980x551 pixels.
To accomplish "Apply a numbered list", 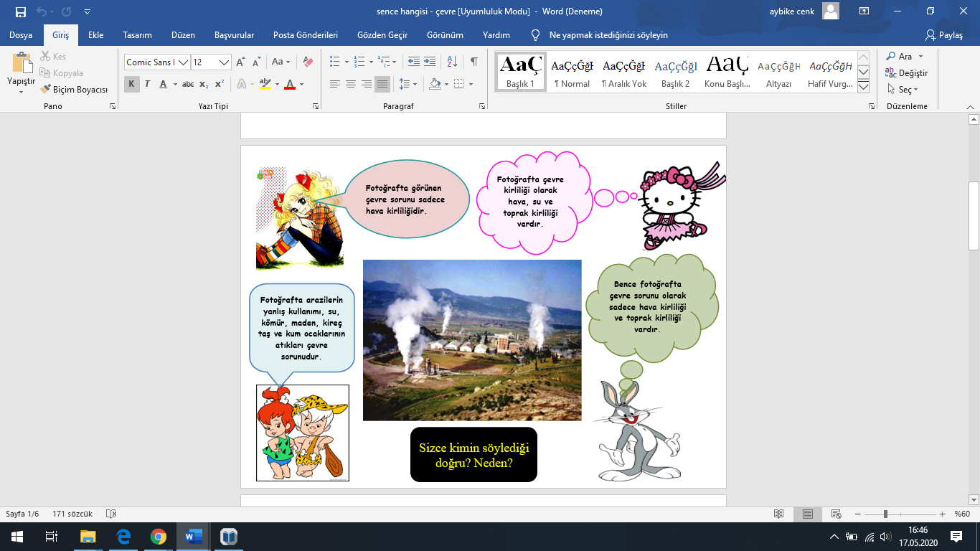I will (x=359, y=62).
